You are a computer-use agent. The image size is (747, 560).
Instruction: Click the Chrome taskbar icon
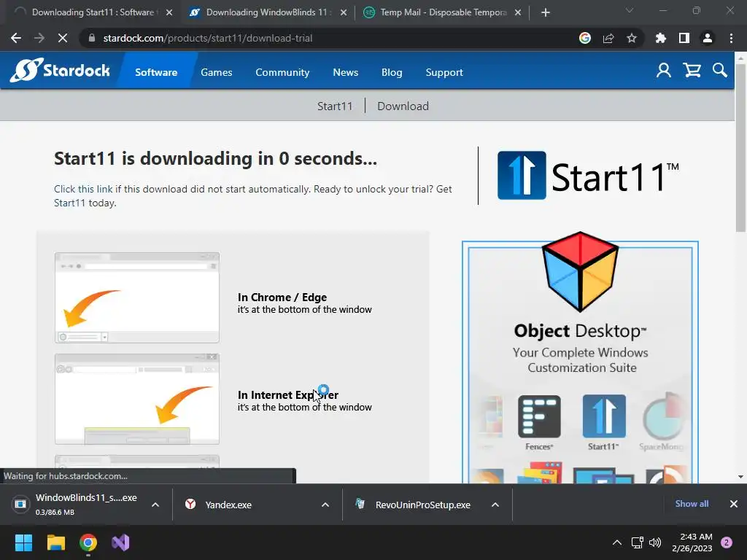88,542
